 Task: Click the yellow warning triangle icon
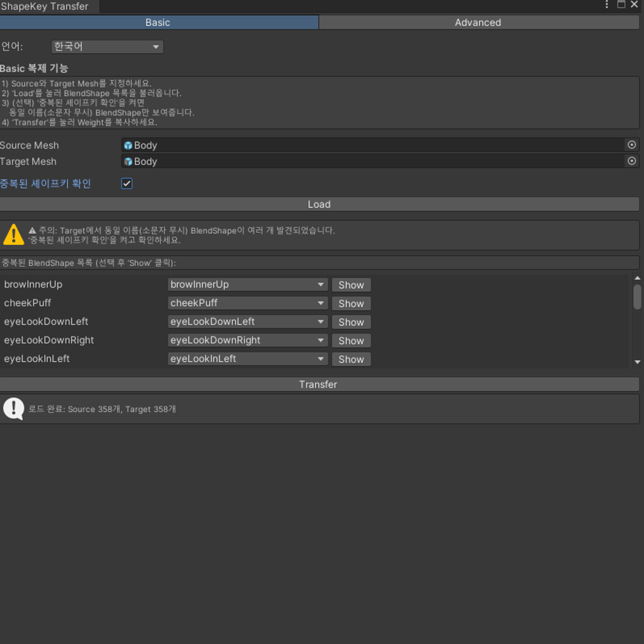(13, 234)
